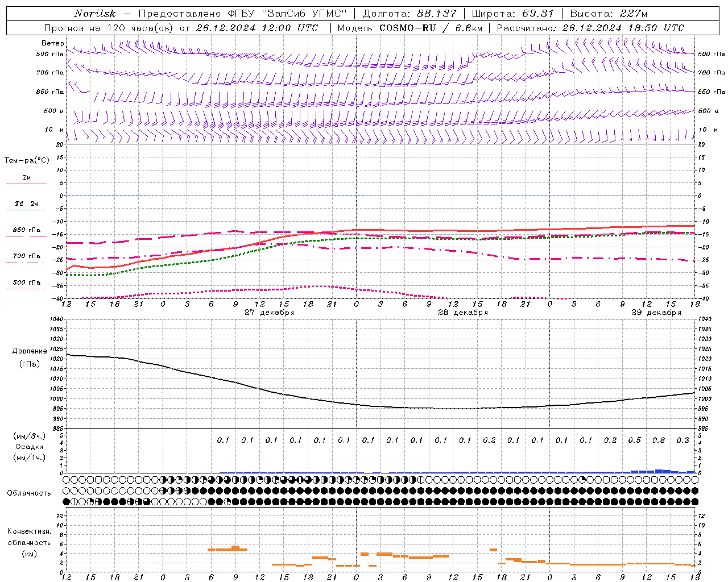Image resolution: width=728 pixels, height=582 pixels.
Task: Click the '(км)' unit of convective cloudiness
Action: (30, 554)
